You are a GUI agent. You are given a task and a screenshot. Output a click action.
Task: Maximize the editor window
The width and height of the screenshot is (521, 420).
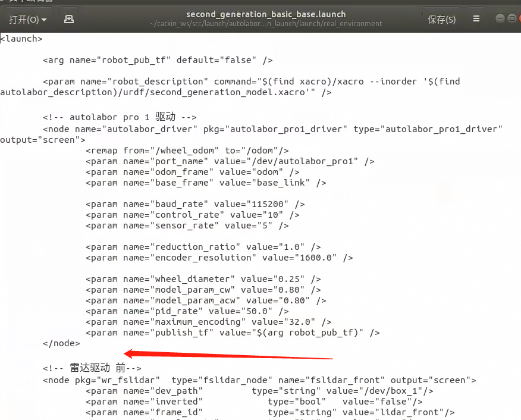511,19
